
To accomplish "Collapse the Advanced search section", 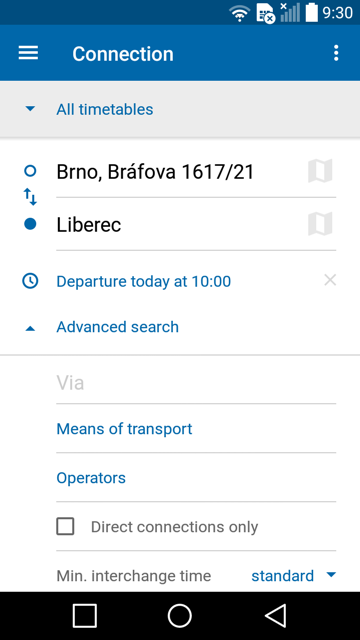I will tap(117, 327).
